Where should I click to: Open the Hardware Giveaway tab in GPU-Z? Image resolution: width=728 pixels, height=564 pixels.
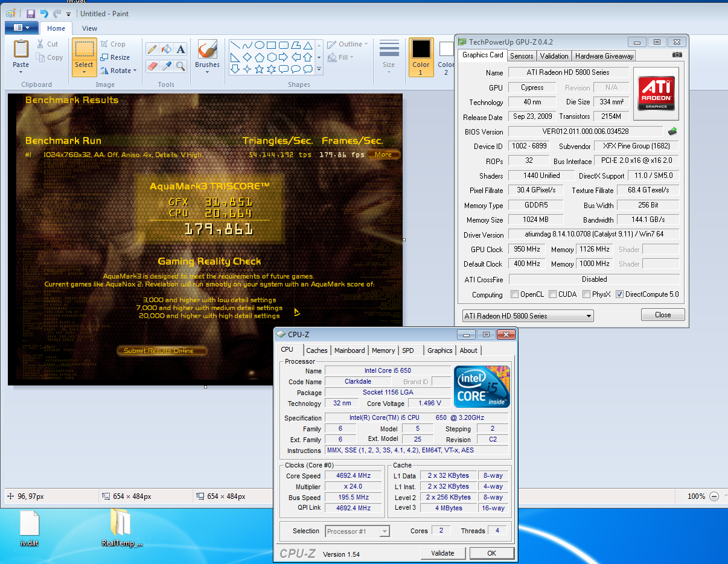(x=604, y=55)
